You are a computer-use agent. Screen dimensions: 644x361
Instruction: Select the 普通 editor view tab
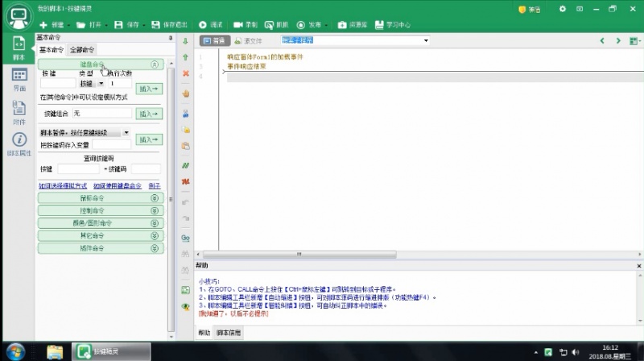(214, 41)
